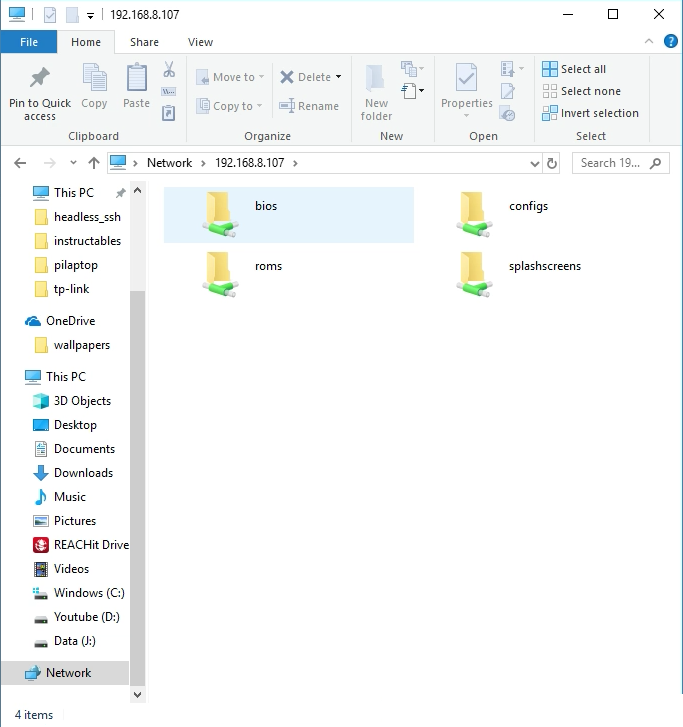Click the History icon in Open group
The image size is (683, 727).
[507, 113]
